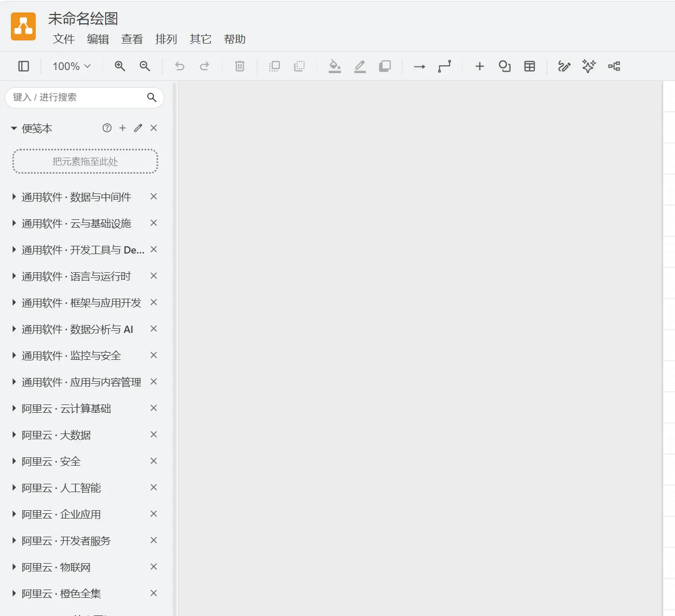Click the 未命名绘图 document title
This screenshot has height=616, width=675.
(83, 19)
